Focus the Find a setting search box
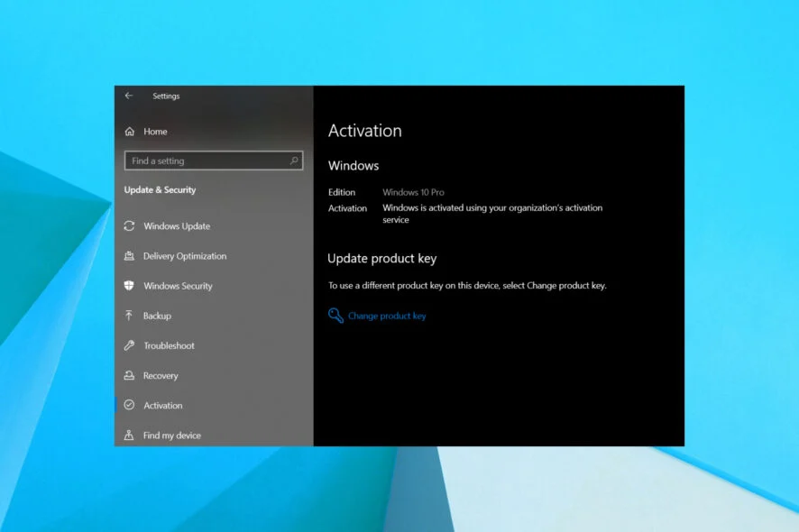 pos(214,161)
